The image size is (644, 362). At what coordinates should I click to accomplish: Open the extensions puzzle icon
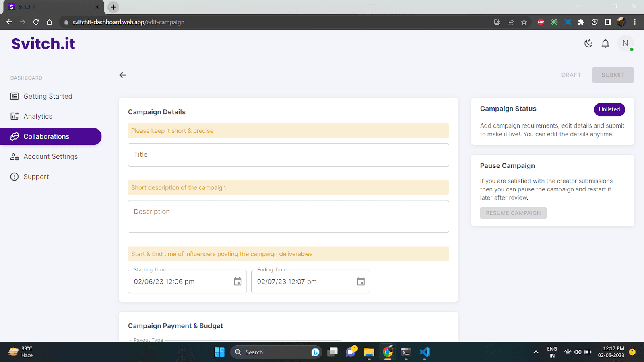pos(581,22)
